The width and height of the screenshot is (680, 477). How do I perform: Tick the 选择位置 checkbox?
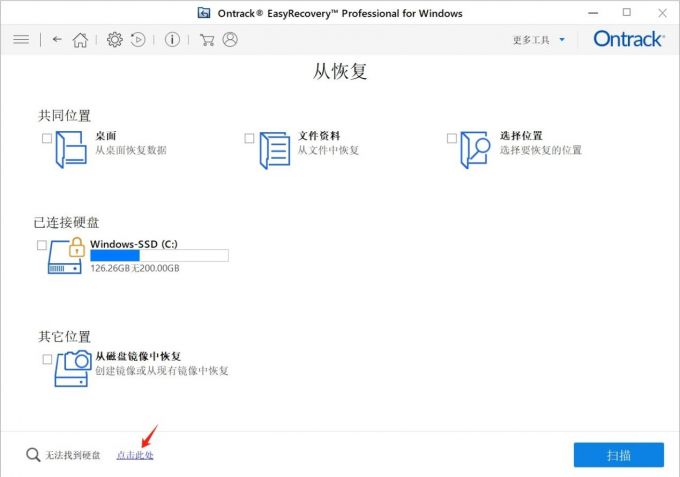[451, 138]
